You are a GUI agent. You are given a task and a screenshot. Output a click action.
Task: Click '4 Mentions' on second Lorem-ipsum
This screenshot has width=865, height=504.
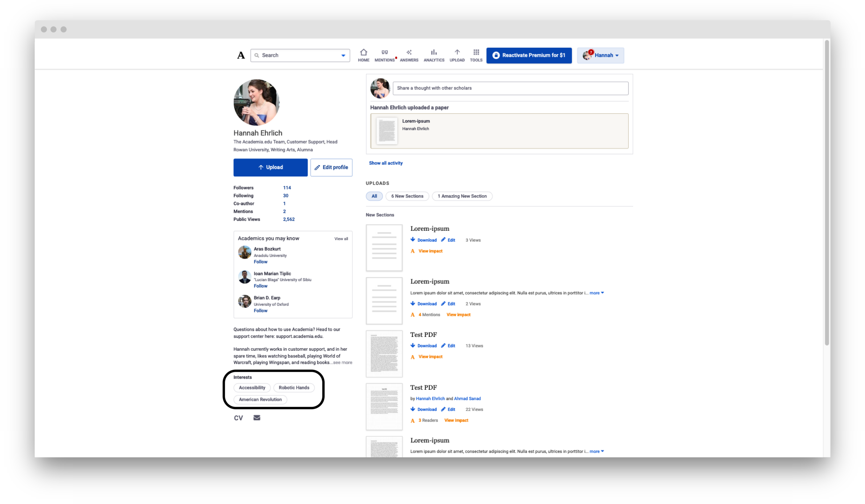pyautogui.click(x=429, y=315)
